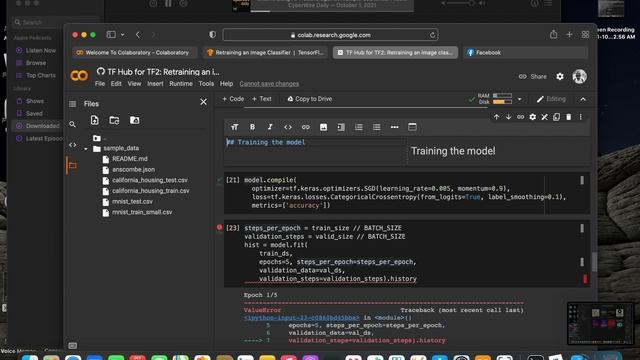Open the terminal icon in the sidebar
Image resolution: width=640 pixels, height=360 pixels.
tap(73, 346)
